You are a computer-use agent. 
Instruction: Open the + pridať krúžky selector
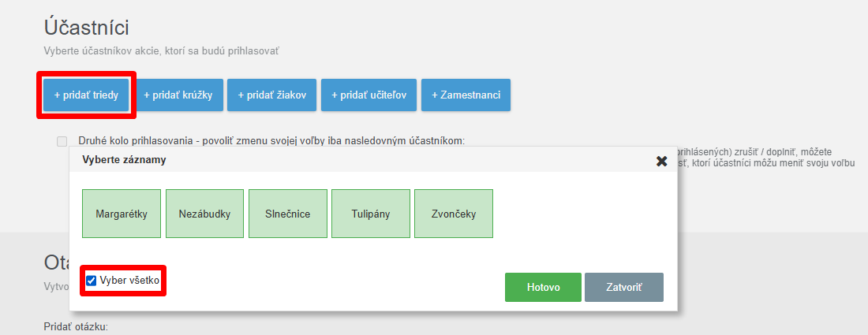(x=178, y=95)
